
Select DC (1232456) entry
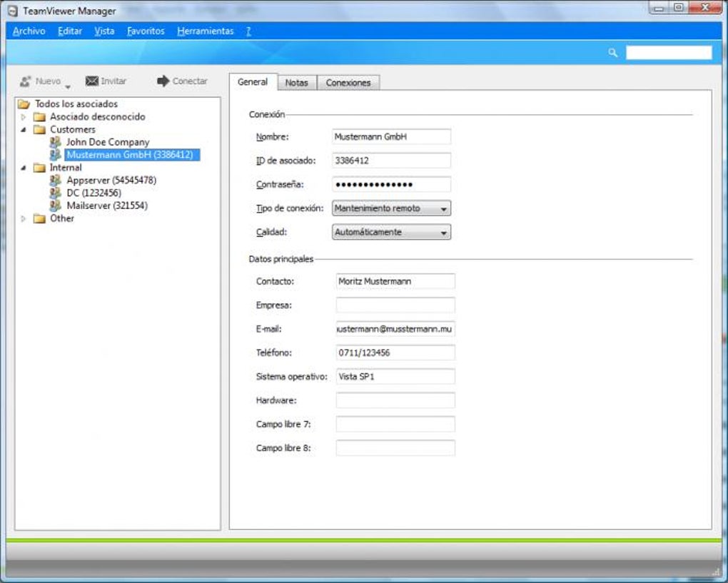pyautogui.click(x=93, y=193)
